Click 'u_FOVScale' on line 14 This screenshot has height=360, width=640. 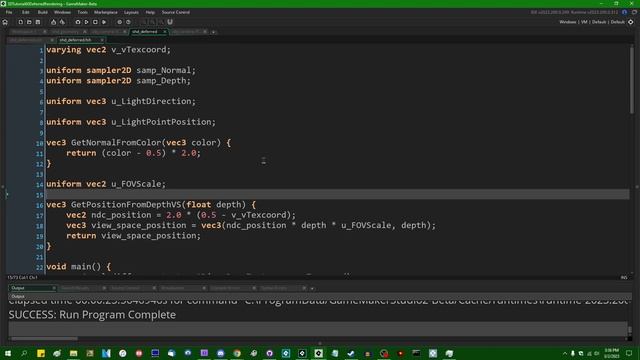click(x=136, y=184)
